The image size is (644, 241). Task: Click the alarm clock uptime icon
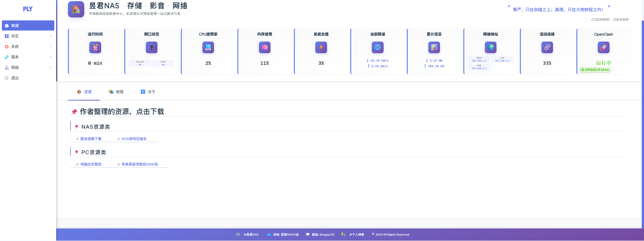tap(95, 47)
